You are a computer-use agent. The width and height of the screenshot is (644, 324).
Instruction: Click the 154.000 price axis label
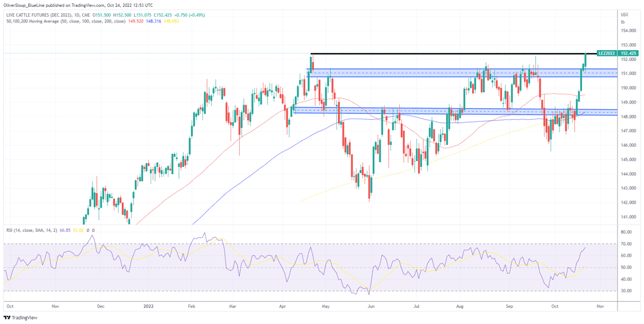coord(627,31)
